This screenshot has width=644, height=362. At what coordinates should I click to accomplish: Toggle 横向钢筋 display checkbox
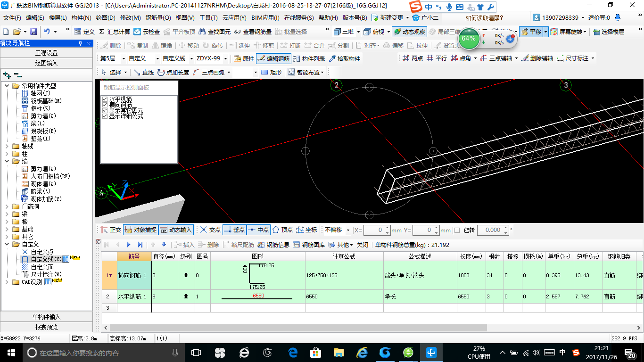click(x=105, y=105)
